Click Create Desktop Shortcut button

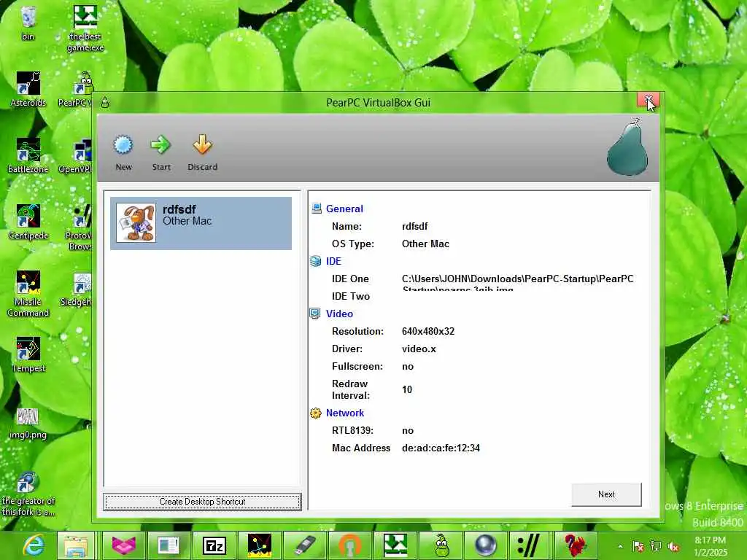[202, 502]
